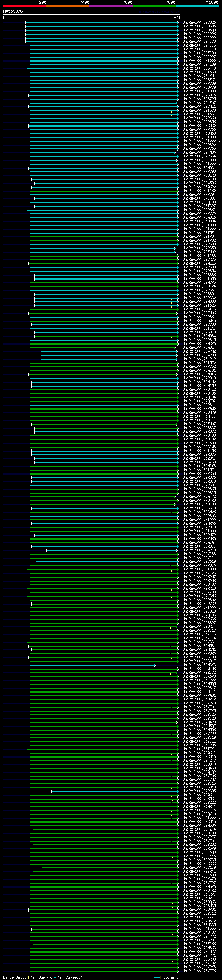Select label UniRef100_Q84PL9

pyautogui.click(x=199, y=359)
